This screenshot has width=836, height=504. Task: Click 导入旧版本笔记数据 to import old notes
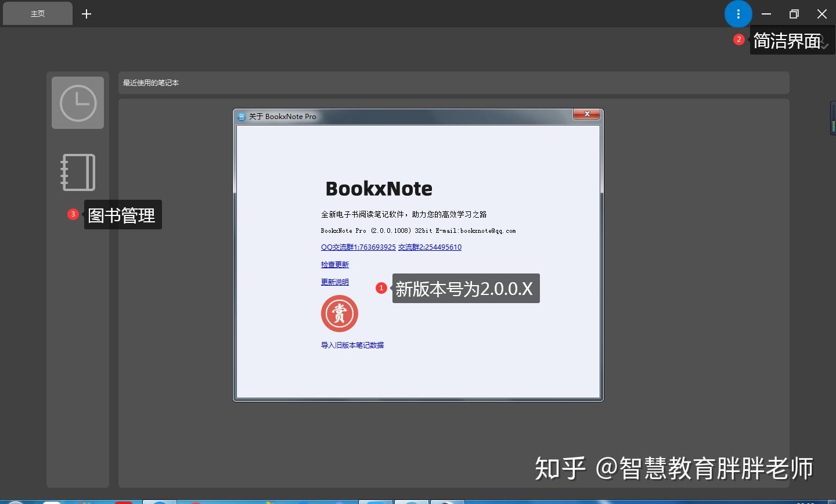351,344
